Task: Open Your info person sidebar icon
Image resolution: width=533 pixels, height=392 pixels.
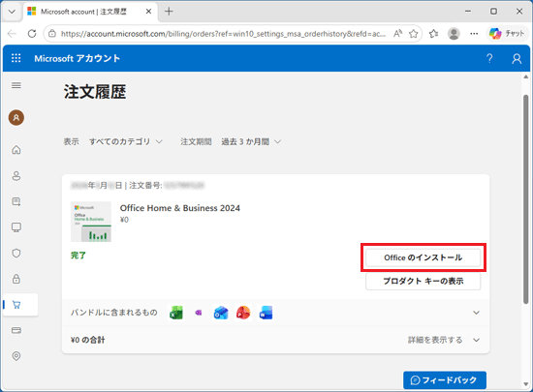Action: coord(16,176)
